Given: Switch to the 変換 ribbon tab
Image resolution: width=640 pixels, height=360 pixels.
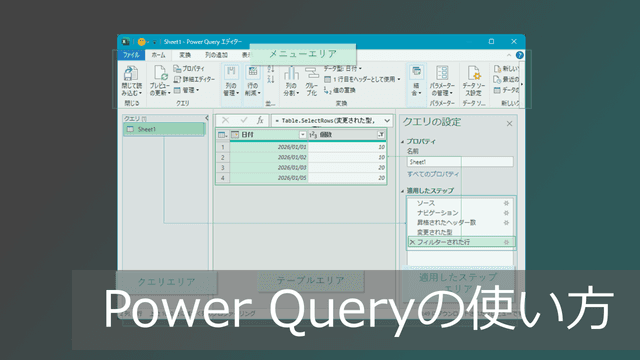Looking at the screenshot, I should [185, 55].
